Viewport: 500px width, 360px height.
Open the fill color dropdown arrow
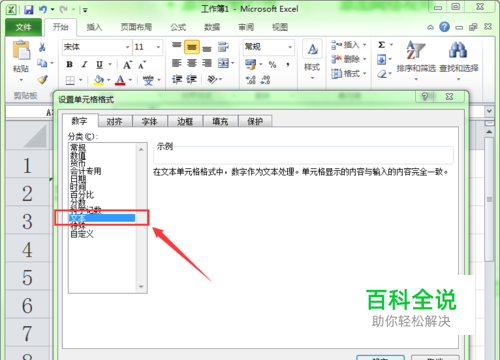pos(109,80)
